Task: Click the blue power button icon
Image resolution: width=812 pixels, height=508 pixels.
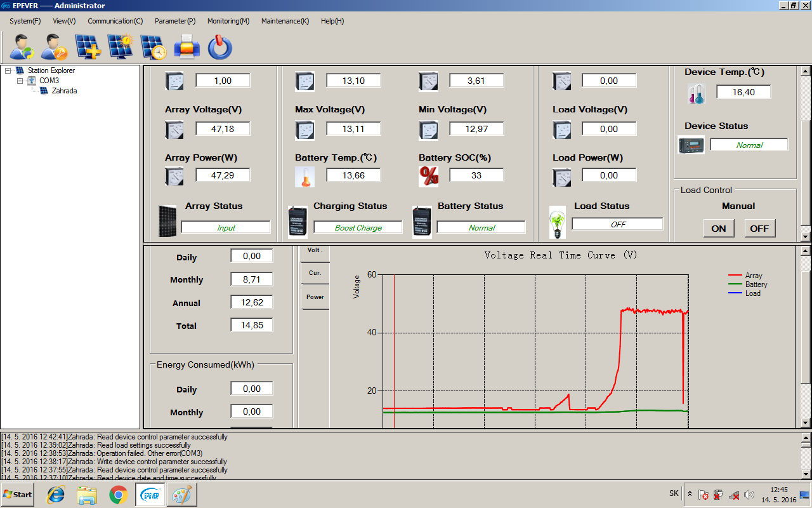Action: click(219, 47)
